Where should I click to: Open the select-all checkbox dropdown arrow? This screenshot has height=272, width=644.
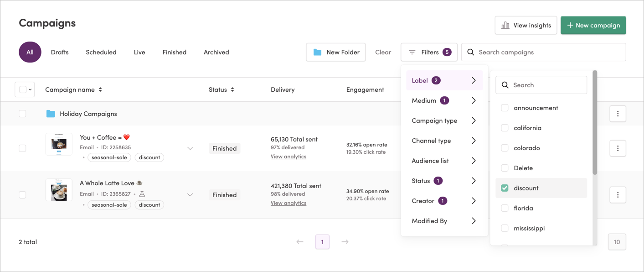29,89
